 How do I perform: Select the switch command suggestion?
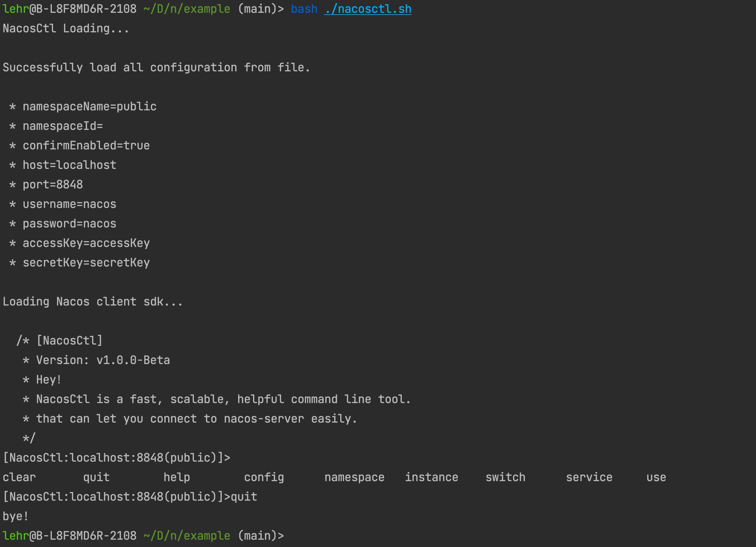505,477
